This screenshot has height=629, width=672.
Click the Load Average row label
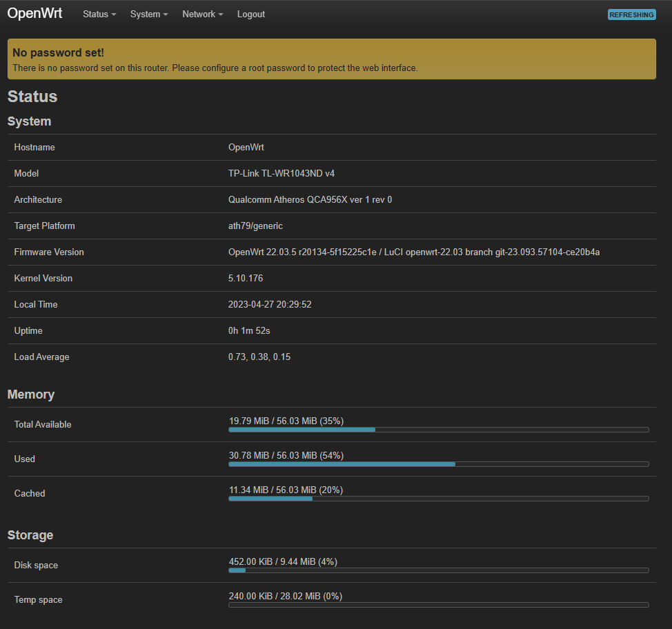pyautogui.click(x=41, y=357)
